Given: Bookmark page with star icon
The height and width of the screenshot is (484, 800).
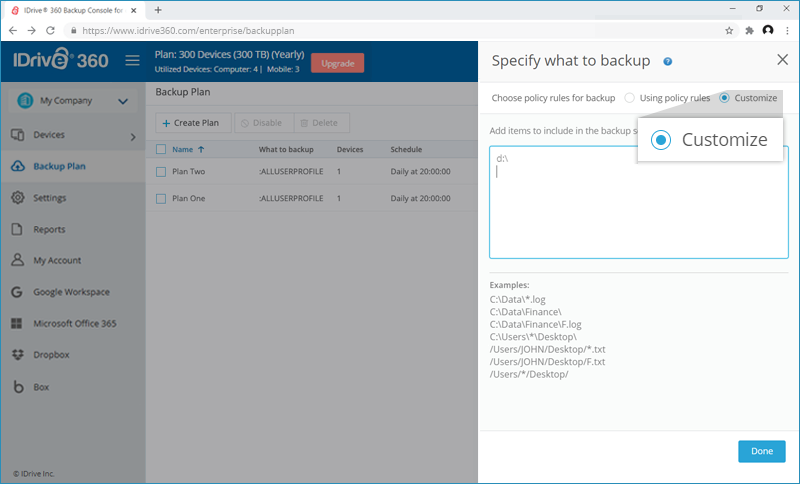Looking at the screenshot, I should click(x=729, y=31).
